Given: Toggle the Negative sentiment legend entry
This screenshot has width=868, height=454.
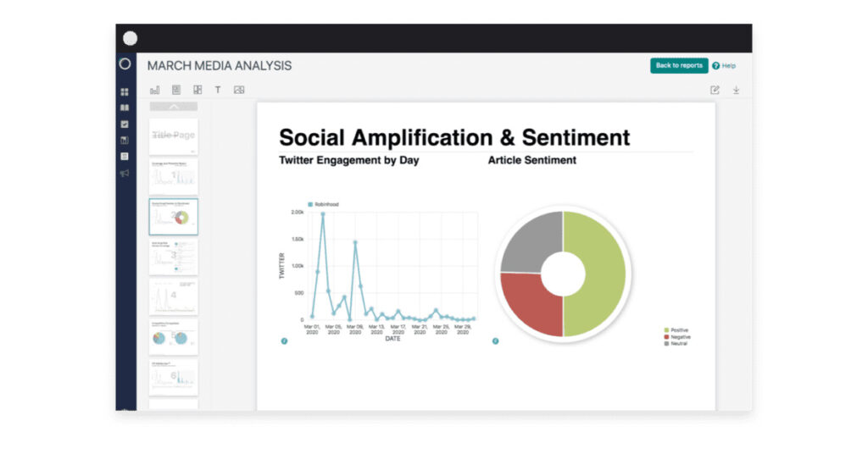Looking at the screenshot, I should pos(677,336).
